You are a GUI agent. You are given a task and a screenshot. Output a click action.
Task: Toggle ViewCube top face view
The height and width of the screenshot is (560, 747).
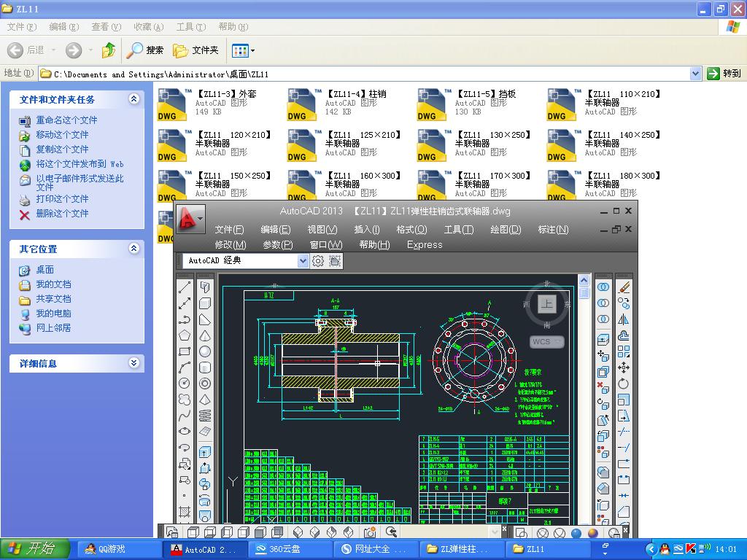(546, 304)
